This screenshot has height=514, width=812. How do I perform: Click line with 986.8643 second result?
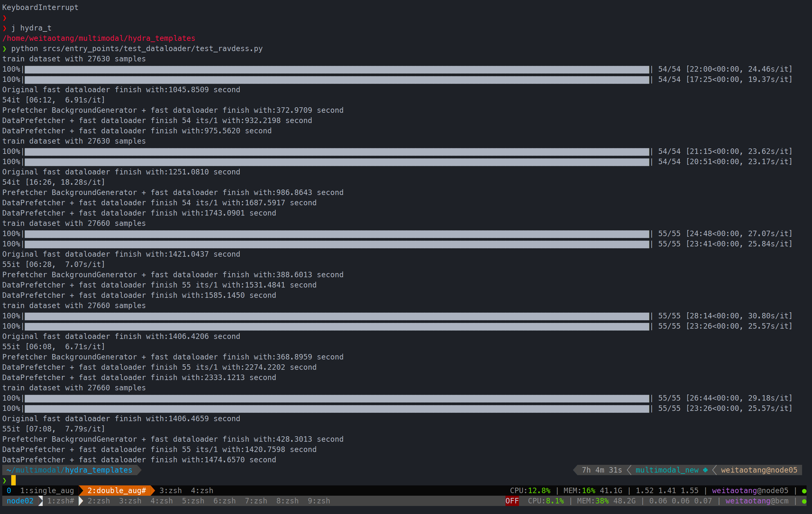coord(173,192)
